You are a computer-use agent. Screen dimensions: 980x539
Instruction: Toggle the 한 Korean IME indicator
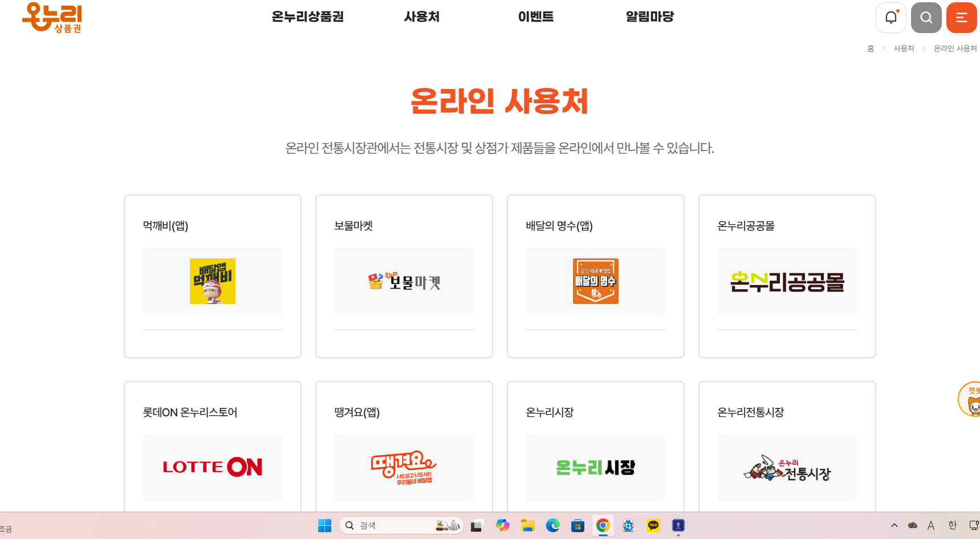click(952, 525)
